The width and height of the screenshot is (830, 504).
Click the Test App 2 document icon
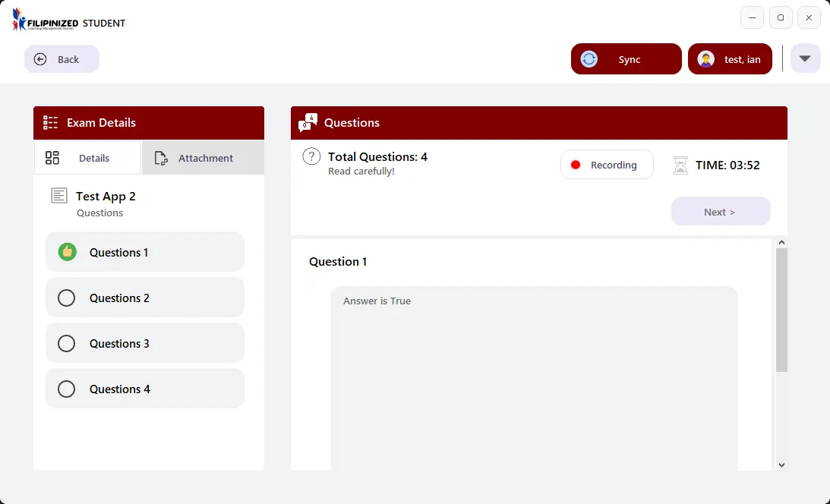[x=59, y=196]
